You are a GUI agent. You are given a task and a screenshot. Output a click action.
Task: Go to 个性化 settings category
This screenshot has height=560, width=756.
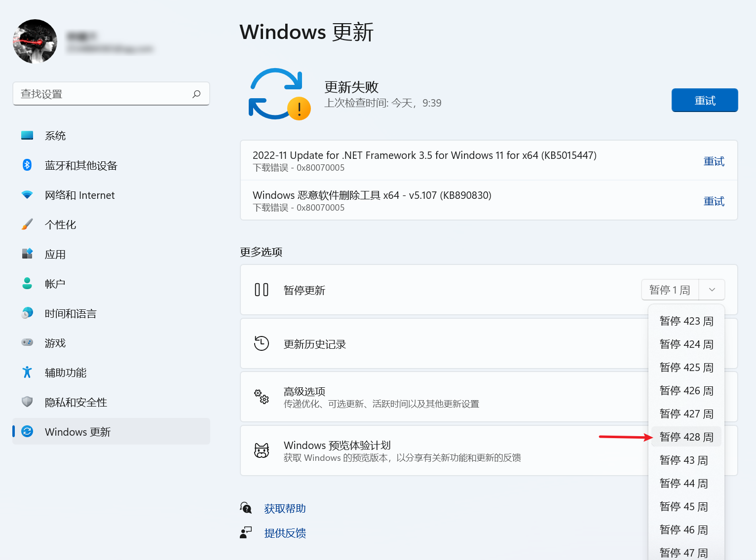click(x=111, y=224)
